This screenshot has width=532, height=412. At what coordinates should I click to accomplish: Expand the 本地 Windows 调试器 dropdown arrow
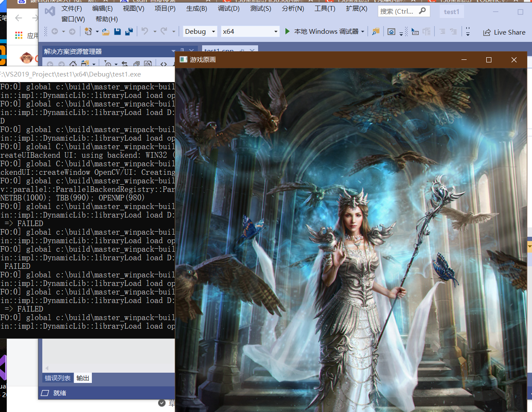(363, 32)
